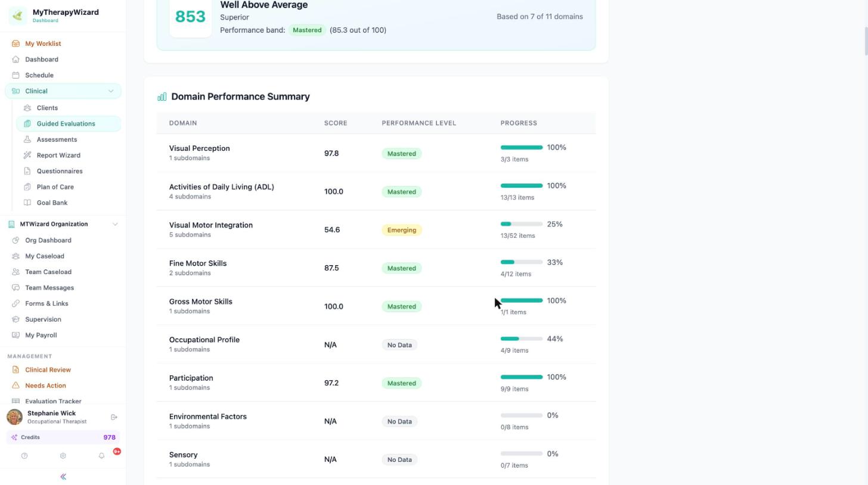868x485 pixels.
Task: Click the Guided Evaluations sidebar icon
Action: (27, 124)
